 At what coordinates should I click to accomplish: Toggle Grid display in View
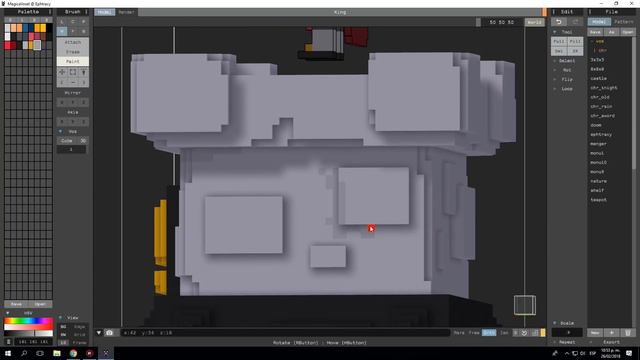(80, 335)
